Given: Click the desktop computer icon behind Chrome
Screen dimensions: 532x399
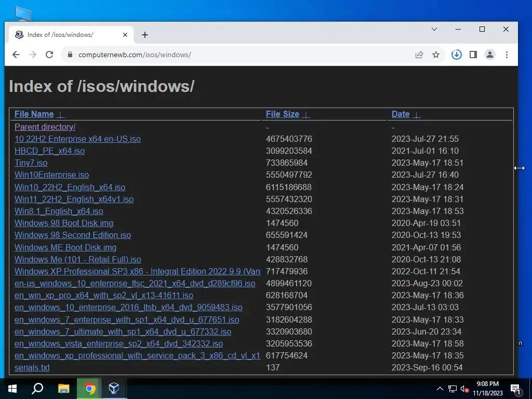Looking at the screenshot, I should click(x=23, y=14).
